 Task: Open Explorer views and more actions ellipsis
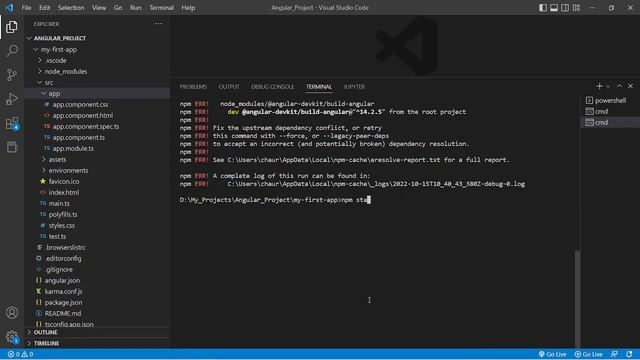point(158,24)
